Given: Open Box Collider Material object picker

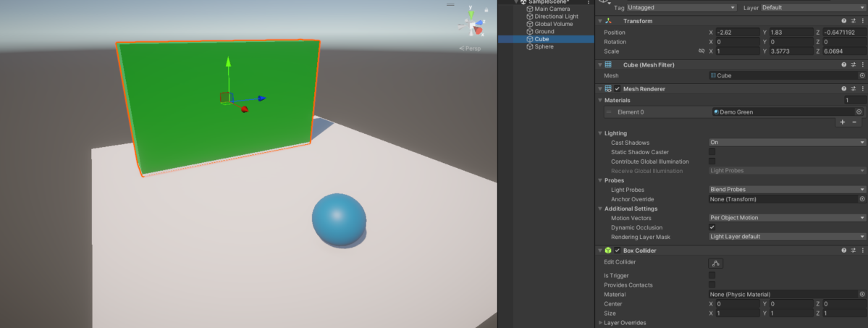Looking at the screenshot, I should click(x=862, y=294).
